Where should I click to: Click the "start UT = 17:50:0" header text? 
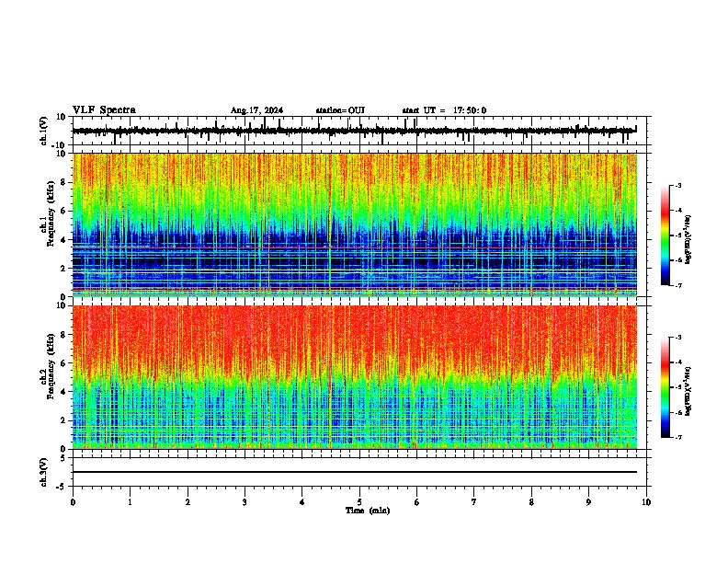[x=444, y=110]
